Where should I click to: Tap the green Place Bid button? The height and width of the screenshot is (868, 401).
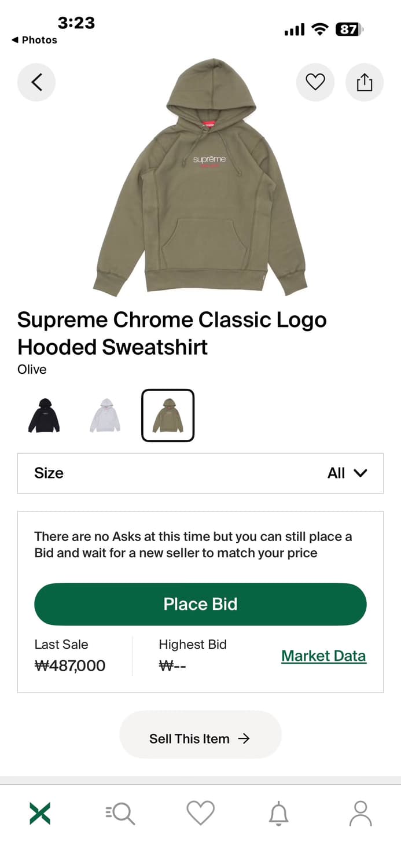(200, 604)
